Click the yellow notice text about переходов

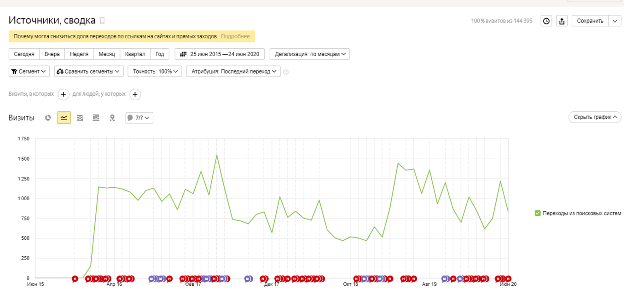116,36
